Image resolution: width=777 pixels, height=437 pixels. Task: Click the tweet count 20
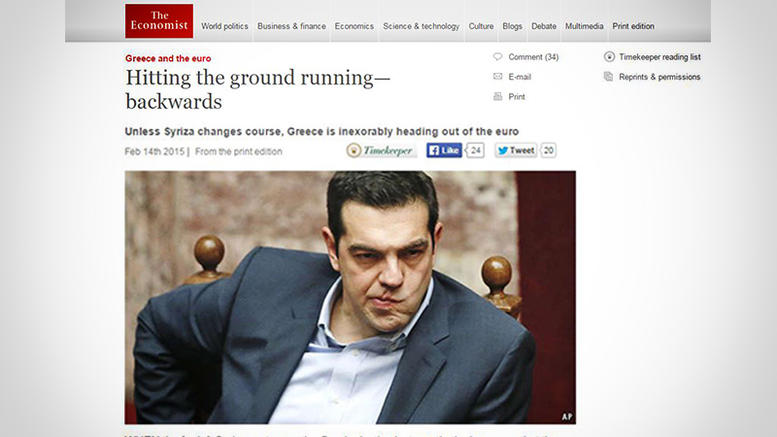coord(548,150)
